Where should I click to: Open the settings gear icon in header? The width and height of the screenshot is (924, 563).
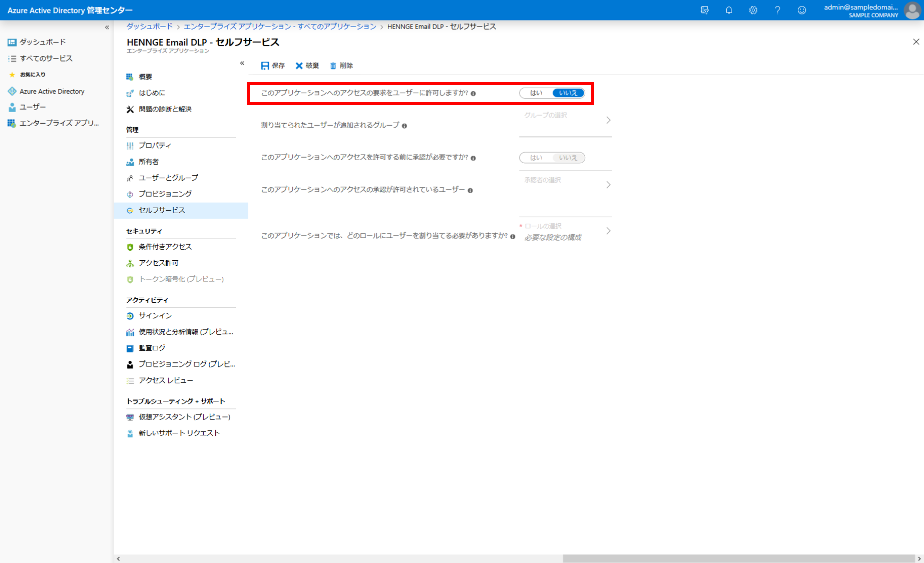click(x=753, y=10)
